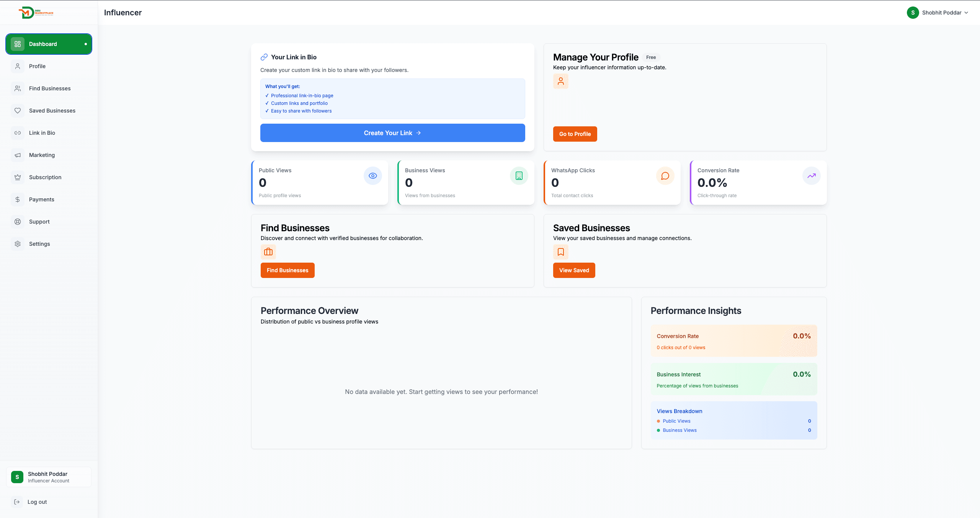Click 'Public profile views' caption
The width and height of the screenshot is (980, 518).
point(280,196)
